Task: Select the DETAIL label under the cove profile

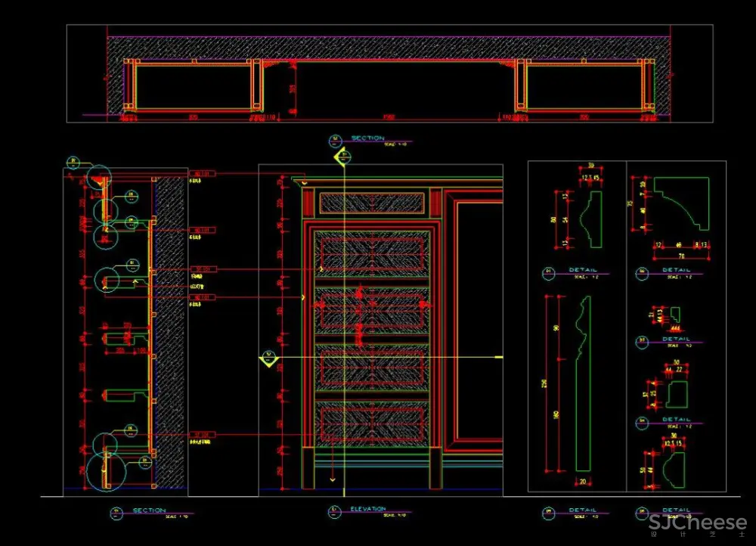Action: tap(677, 270)
